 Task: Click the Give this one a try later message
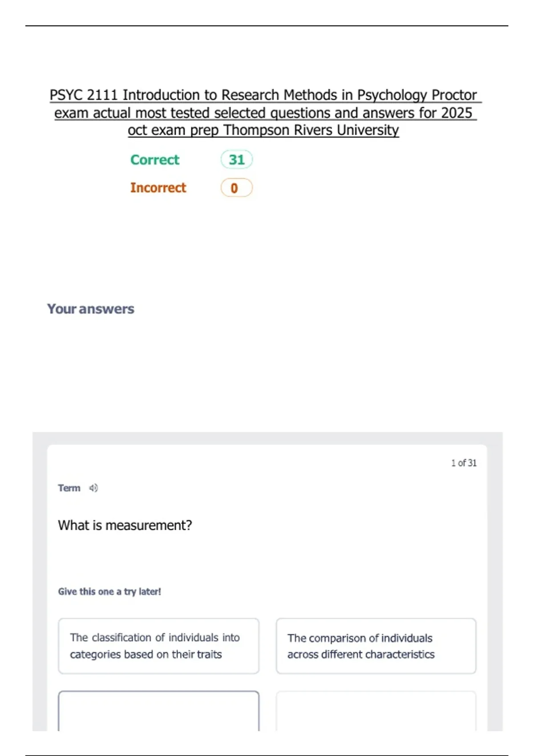pos(109,591)
